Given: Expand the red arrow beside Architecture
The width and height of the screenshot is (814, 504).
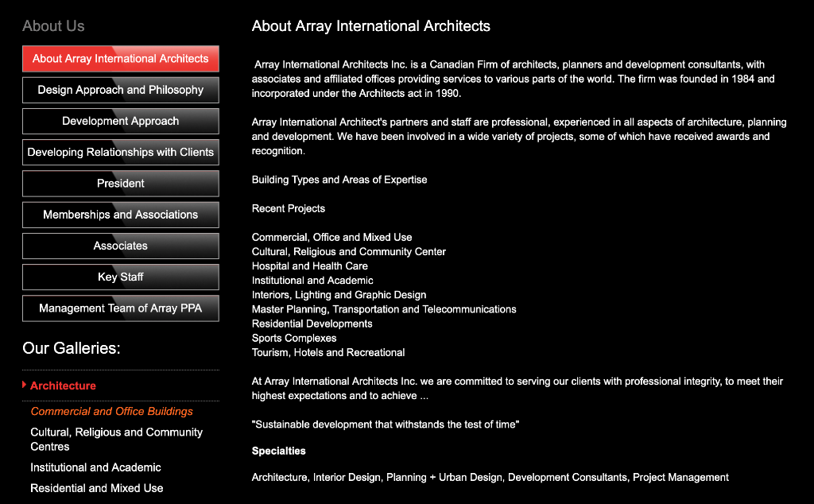Looking at the screenshot, I should point(24,386).
